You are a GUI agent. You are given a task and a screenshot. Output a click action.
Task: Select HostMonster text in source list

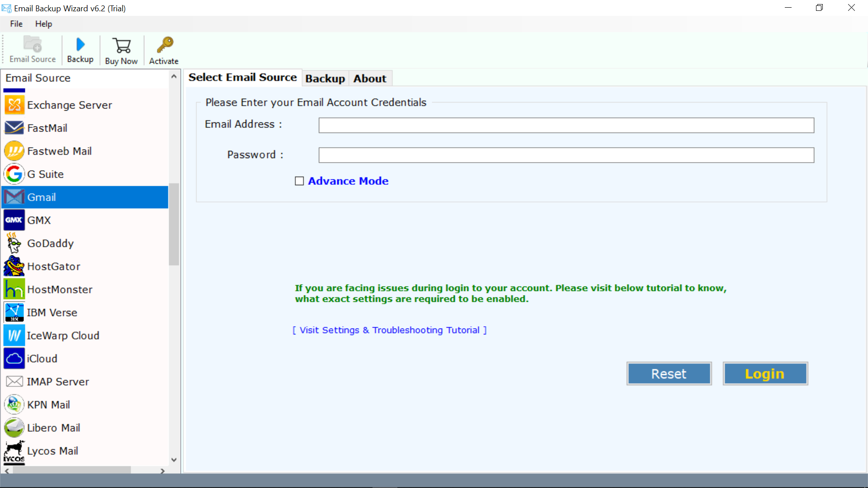pos(60,289)
